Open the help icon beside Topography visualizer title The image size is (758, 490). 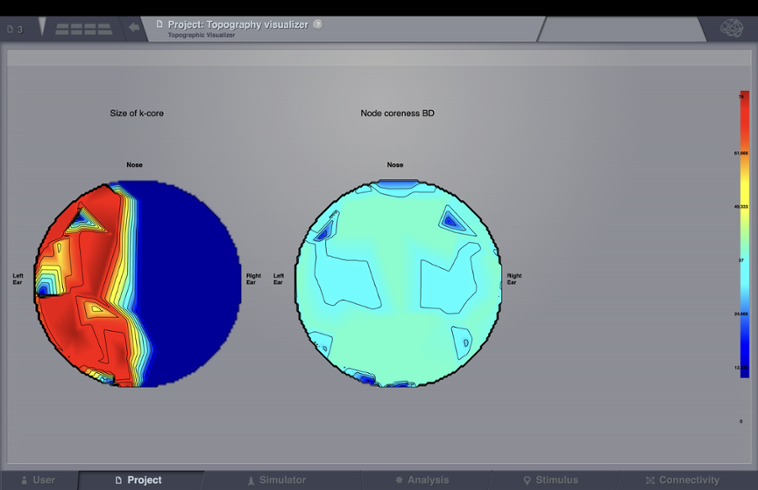coord(318,24)
